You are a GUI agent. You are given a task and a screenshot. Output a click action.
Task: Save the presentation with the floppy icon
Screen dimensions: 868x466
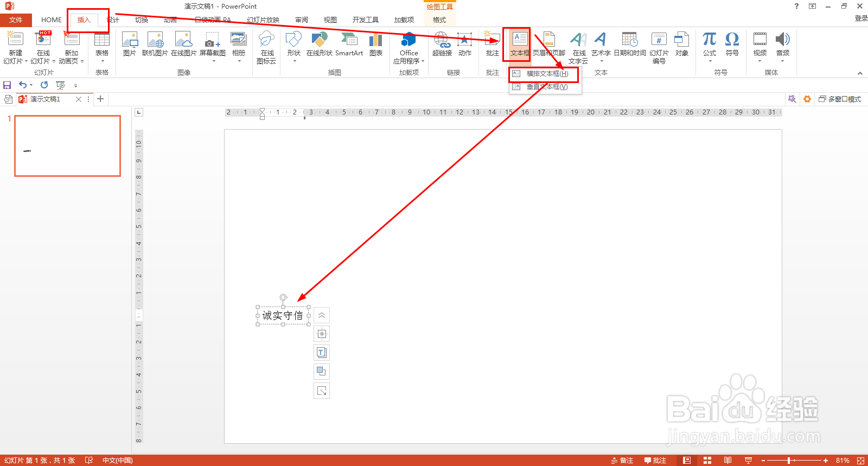click(7, 85)
